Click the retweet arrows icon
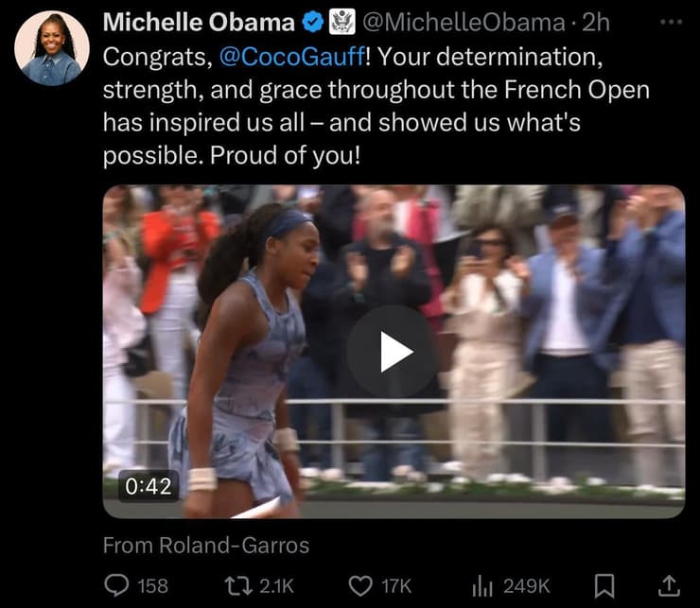The image size is (700, 608). 238,585
